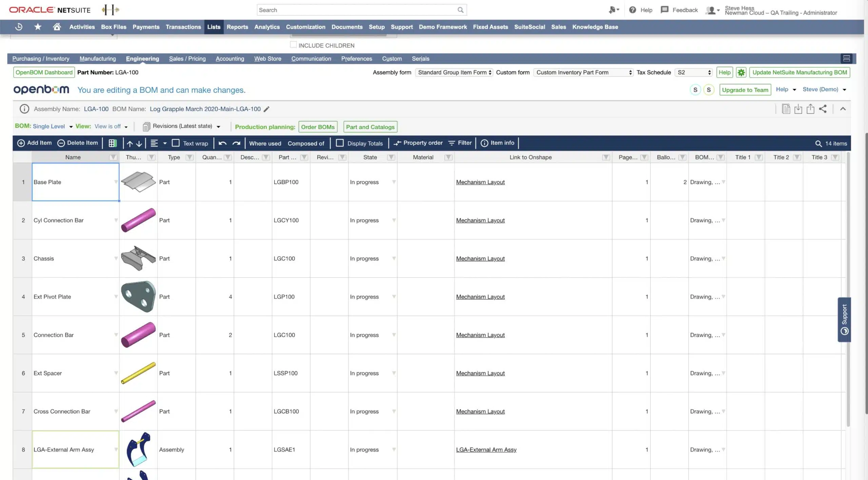Screen dimensions: 868x480
Task: Open the Assembly form dropdown
Action: [454, 73]
